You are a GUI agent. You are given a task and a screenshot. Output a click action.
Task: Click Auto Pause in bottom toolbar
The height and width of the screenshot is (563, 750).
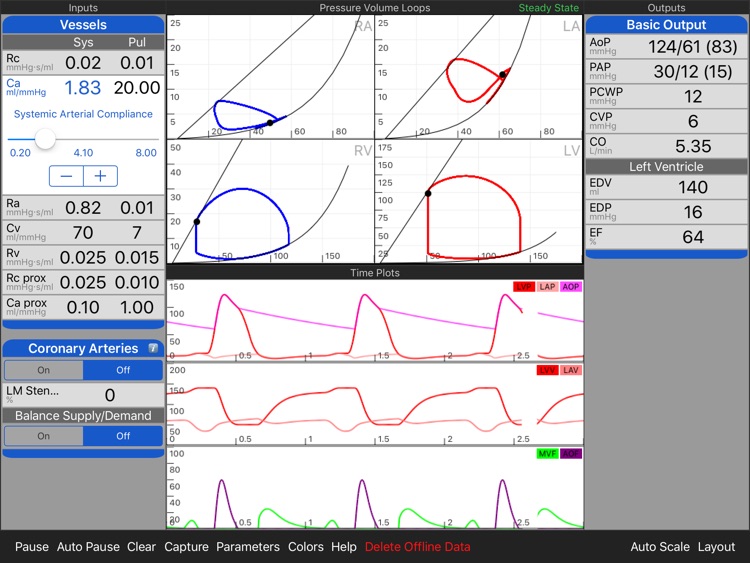pos(88,547)
